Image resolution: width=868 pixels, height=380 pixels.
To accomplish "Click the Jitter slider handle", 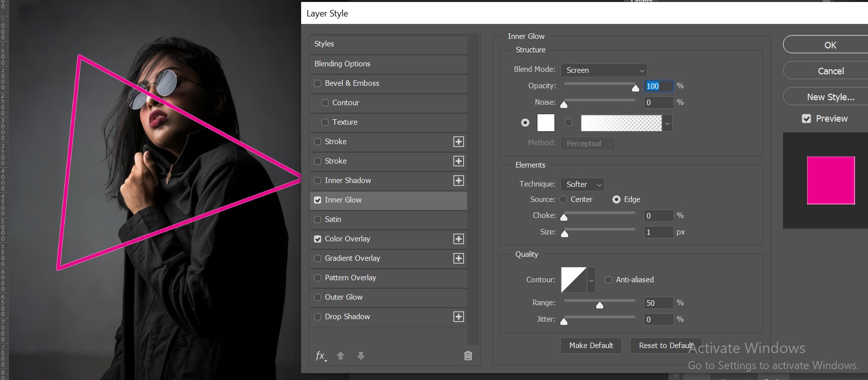I will 564,321.
